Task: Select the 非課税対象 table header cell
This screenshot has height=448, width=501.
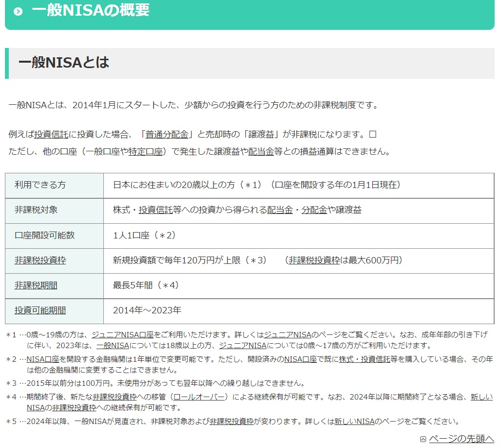Action: point(54,211)
